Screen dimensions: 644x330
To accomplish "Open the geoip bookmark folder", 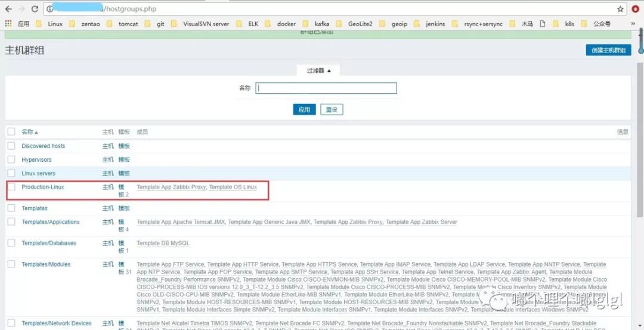I will point(394,24).
